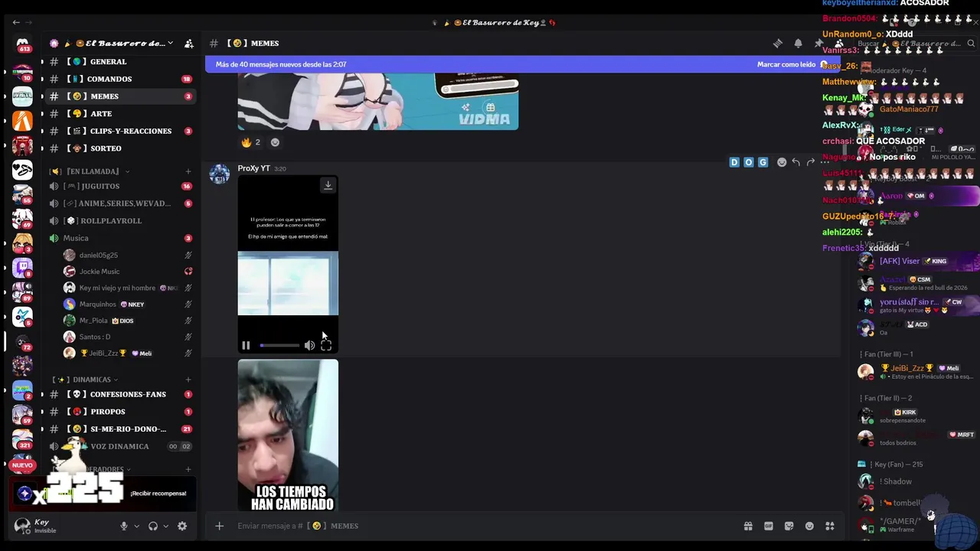Deafen with the headphones button
Viewport: 980px width, 551px height.
153,527
